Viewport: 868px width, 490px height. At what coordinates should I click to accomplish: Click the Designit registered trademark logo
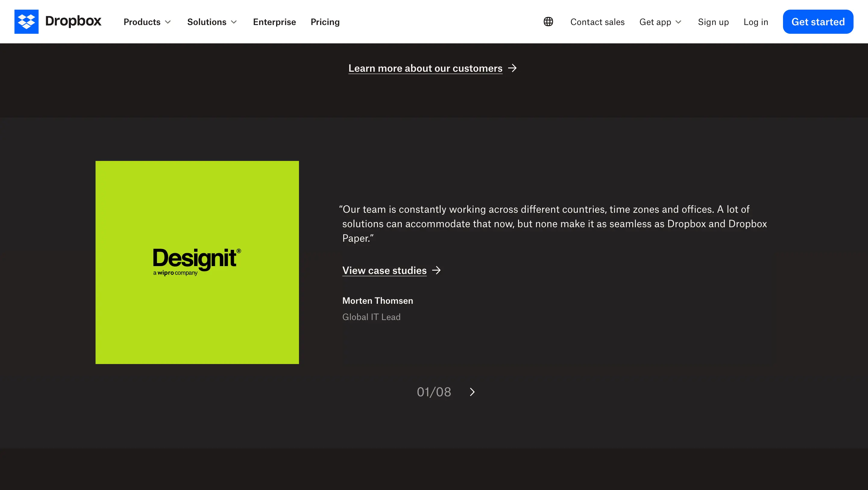coord(197,262)
